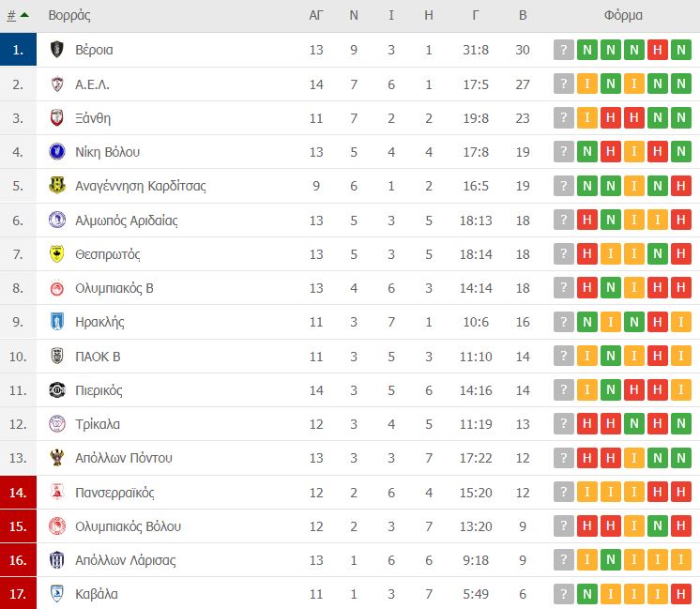Click Βέροια's red H form badge
The height and width of the screenshot is (609, 700).
[x=657, y=50]
